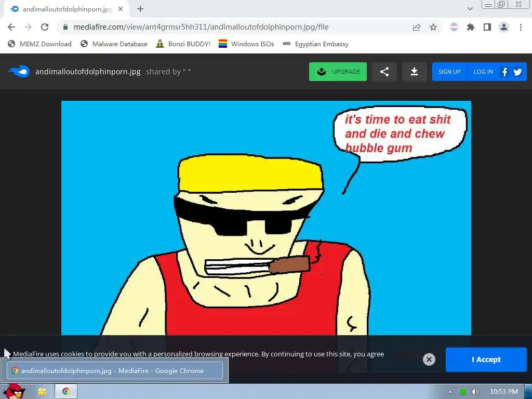Open the volume speaker tray icon

click(475, 392)
